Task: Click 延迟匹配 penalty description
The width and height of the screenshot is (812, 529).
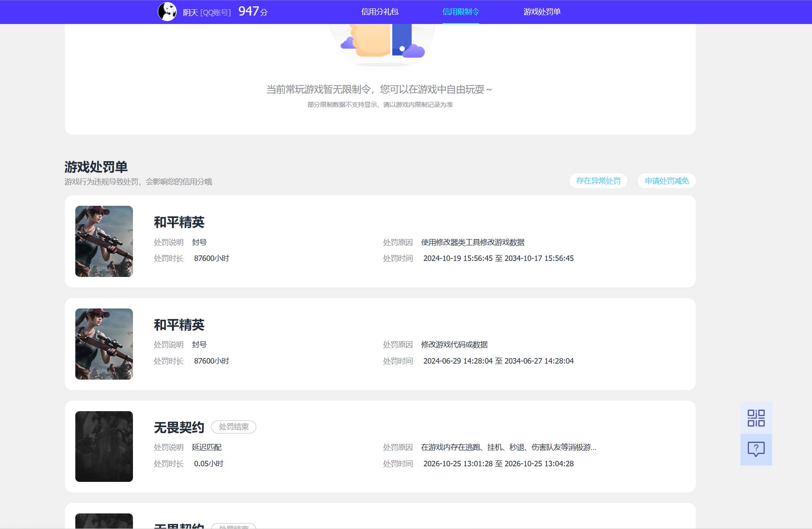Action: (207, 447)
